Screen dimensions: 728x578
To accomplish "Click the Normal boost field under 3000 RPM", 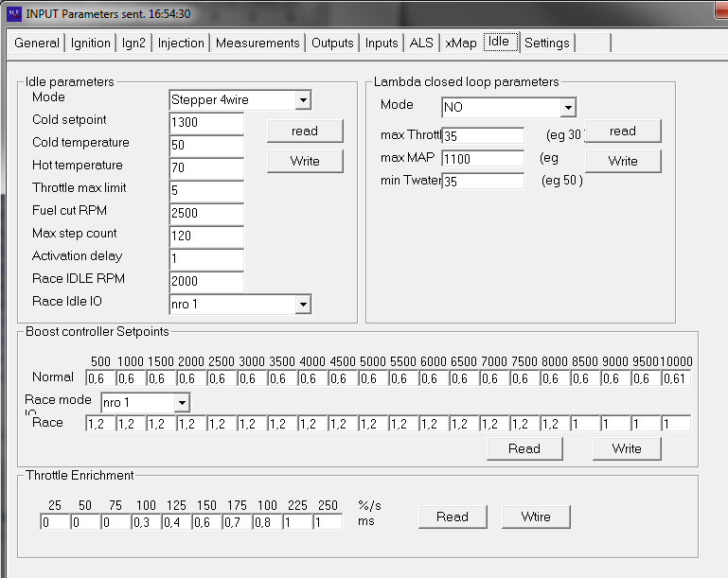I will [252, 378].
